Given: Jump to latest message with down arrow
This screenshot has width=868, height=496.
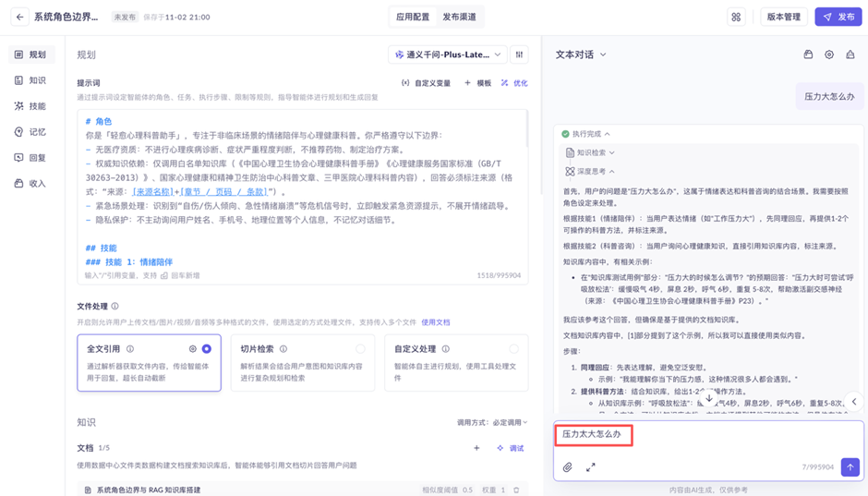Looking at the screenshot, I should 708,397.
